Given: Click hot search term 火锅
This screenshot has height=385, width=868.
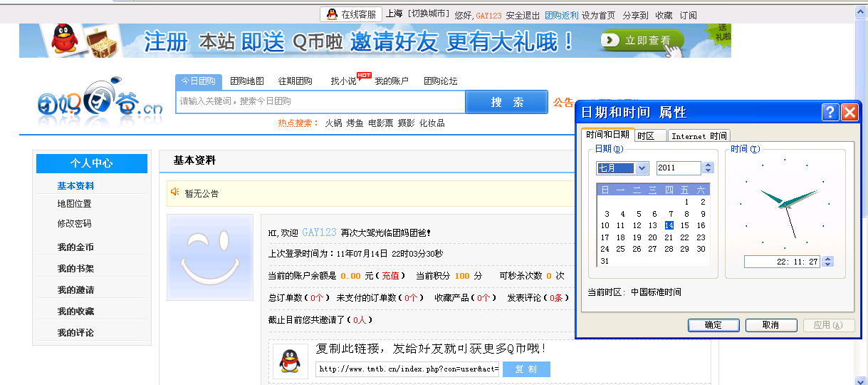Looking at the screenshot, I should [333, 123].
